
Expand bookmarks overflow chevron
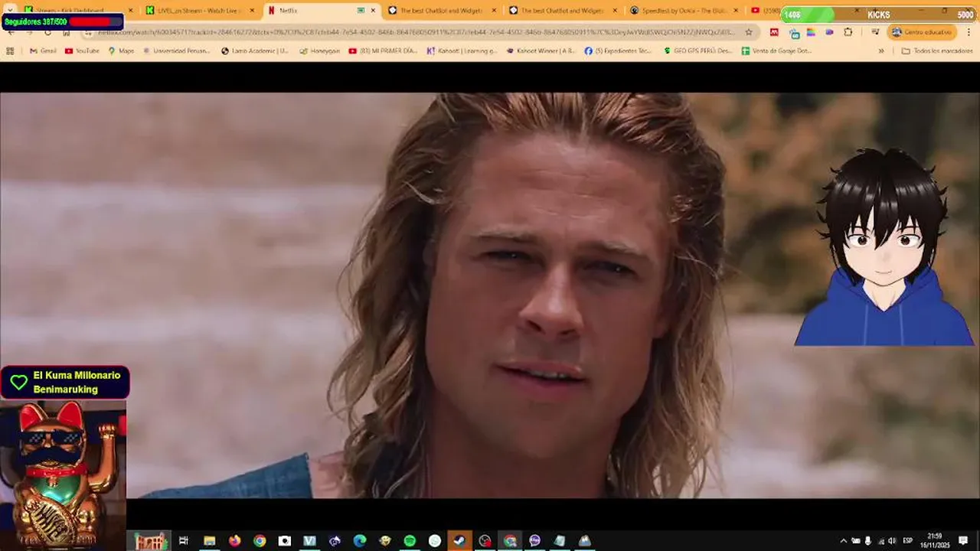click(x=880, y=51)
